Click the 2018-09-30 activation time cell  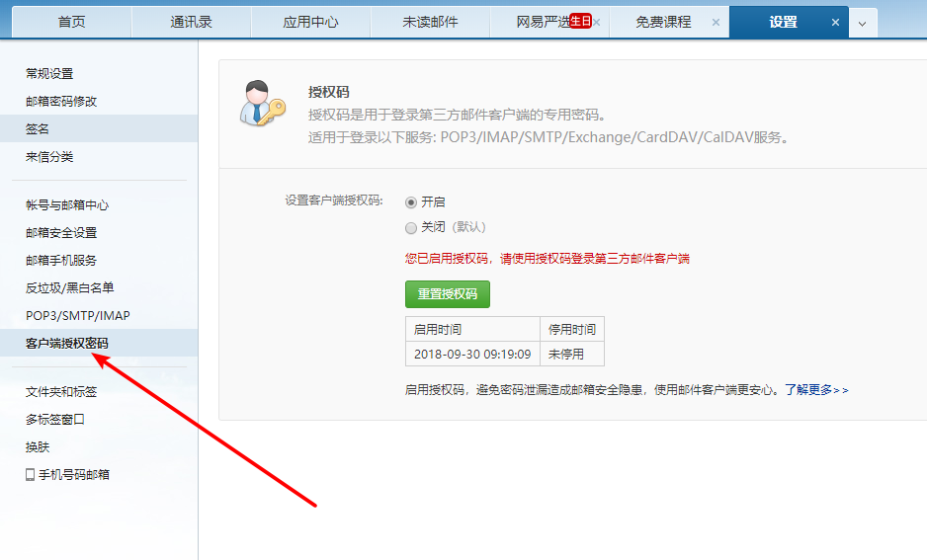[472, 354]
